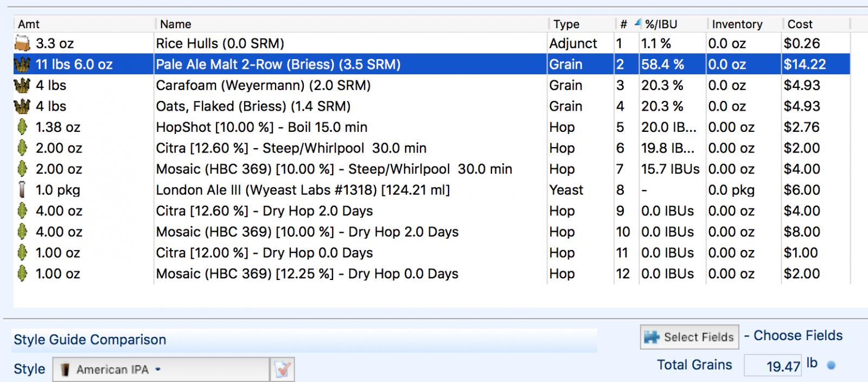Click the Citra Steep/Whirlpool hop icon
This screenshot has height=382, width=868.
tap(22, 148)
